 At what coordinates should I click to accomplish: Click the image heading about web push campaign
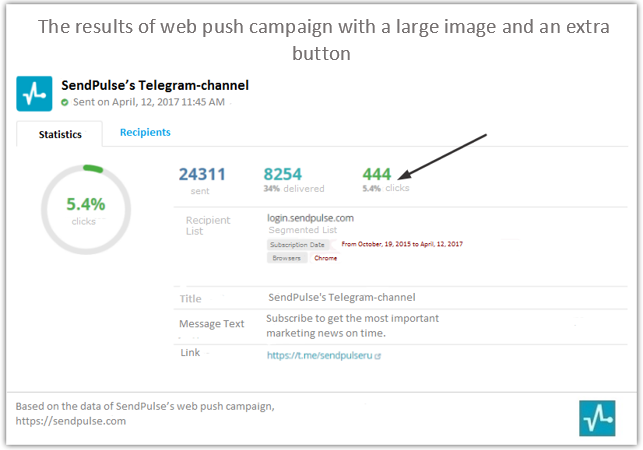(324, 40)
